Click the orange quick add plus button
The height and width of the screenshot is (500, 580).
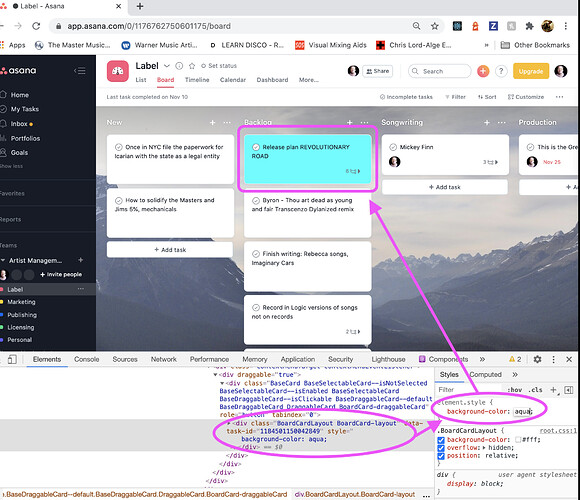click(483, 71)
